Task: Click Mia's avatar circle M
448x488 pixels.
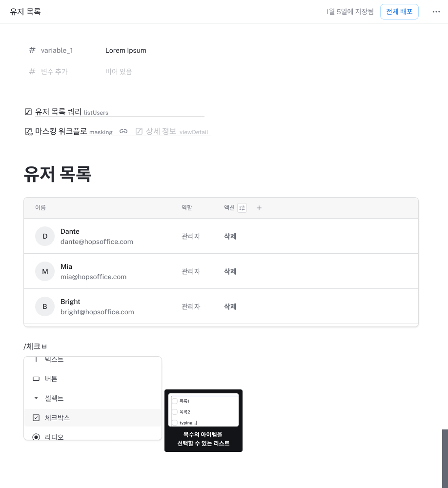Action: coord(45,271)
